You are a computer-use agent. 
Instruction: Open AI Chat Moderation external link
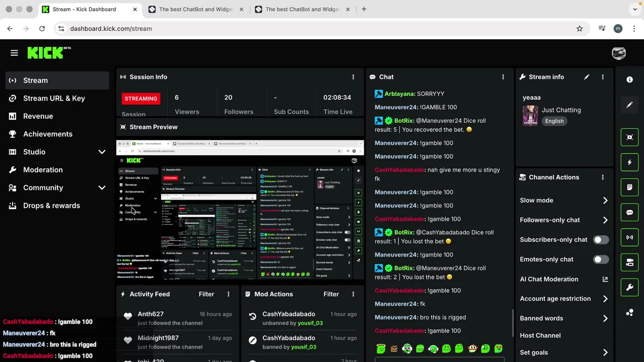(x=605, y=279)
